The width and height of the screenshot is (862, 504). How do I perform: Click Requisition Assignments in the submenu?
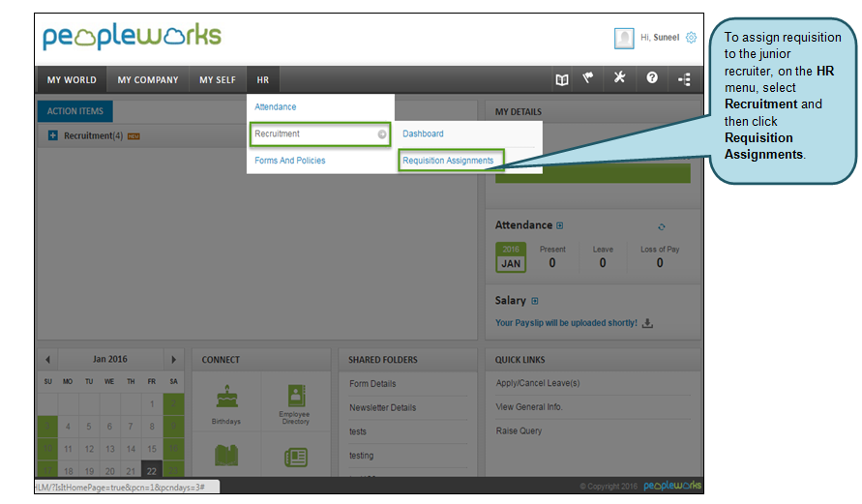coord(448,161)
